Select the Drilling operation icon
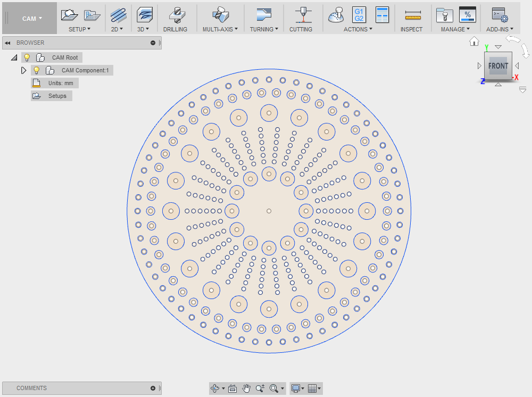This screenshot has width=532, height=397. coord(175,14)
